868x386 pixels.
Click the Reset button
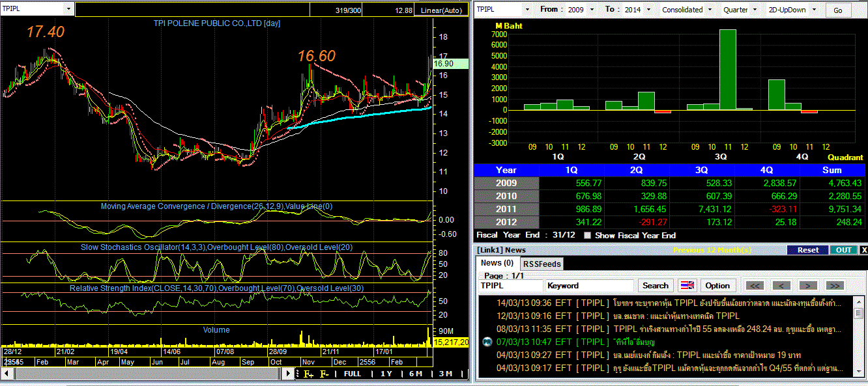coord(808,250)
